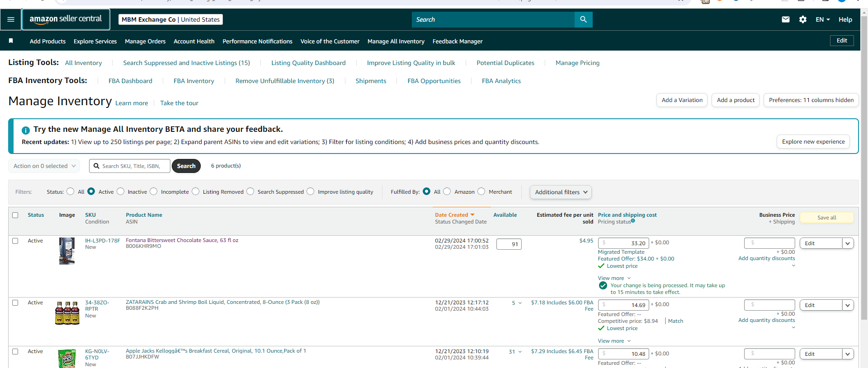Open the Action on 0 selected dropdown

click(44, 166)
